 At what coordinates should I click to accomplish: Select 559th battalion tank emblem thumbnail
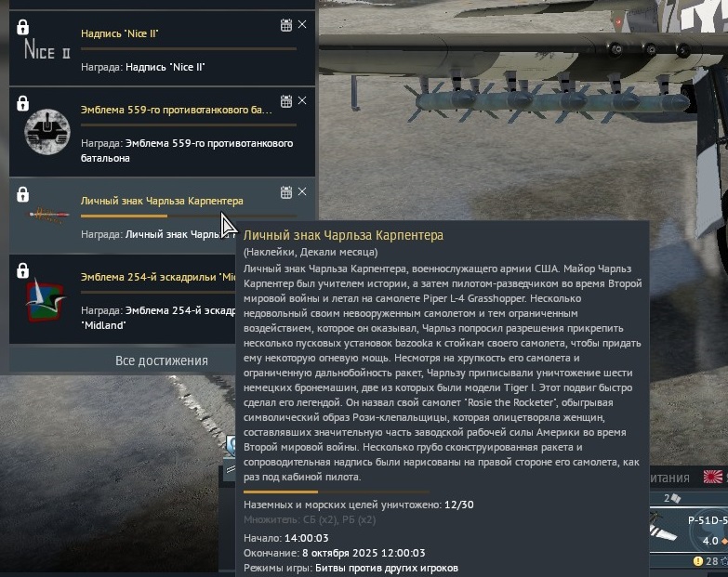pos(46,132)
